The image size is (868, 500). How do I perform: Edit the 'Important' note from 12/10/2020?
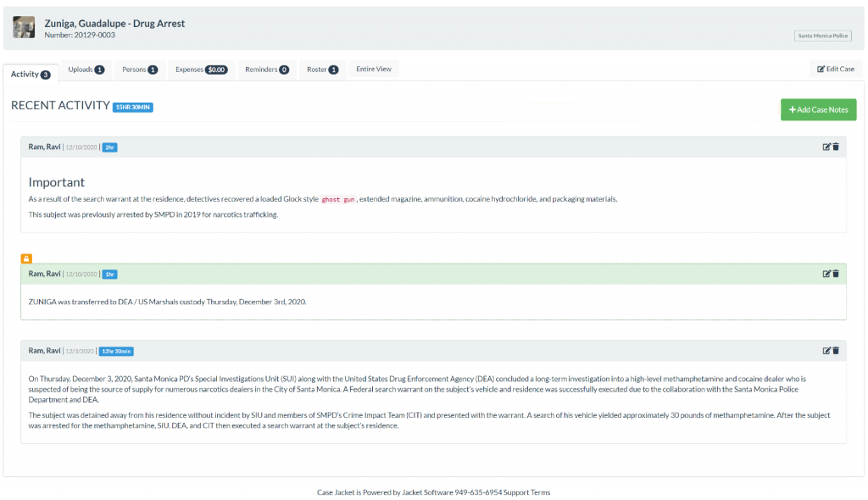[x=826, y=147]
